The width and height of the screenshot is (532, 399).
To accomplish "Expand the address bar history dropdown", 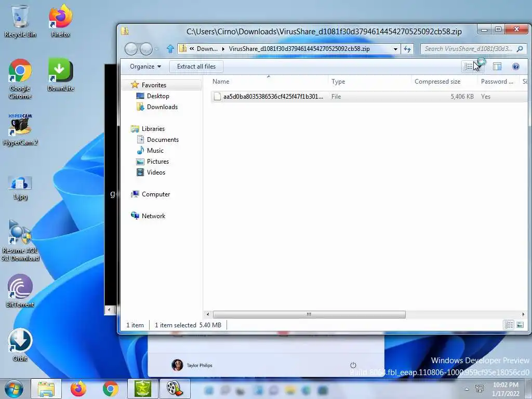I will click(x=395, y=49).
